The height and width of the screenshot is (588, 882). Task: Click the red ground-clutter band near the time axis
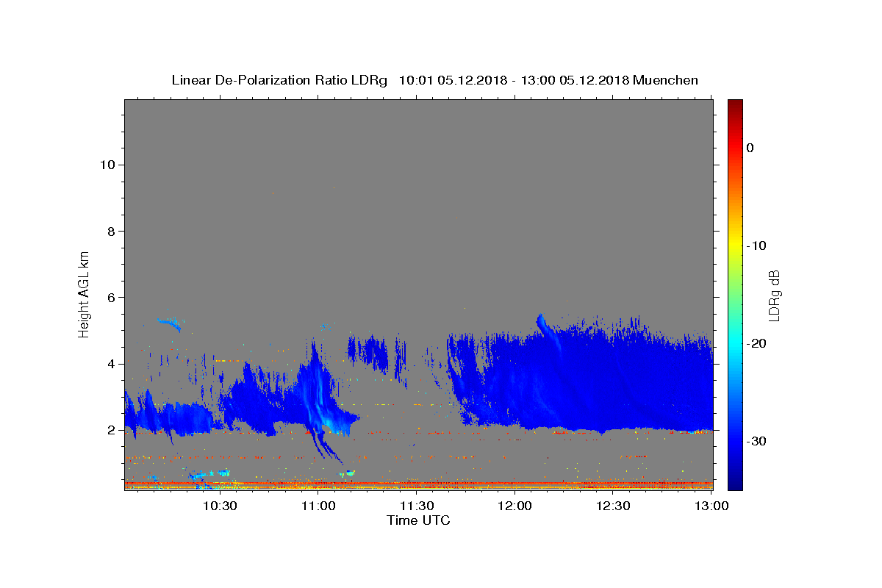(418, 484)
